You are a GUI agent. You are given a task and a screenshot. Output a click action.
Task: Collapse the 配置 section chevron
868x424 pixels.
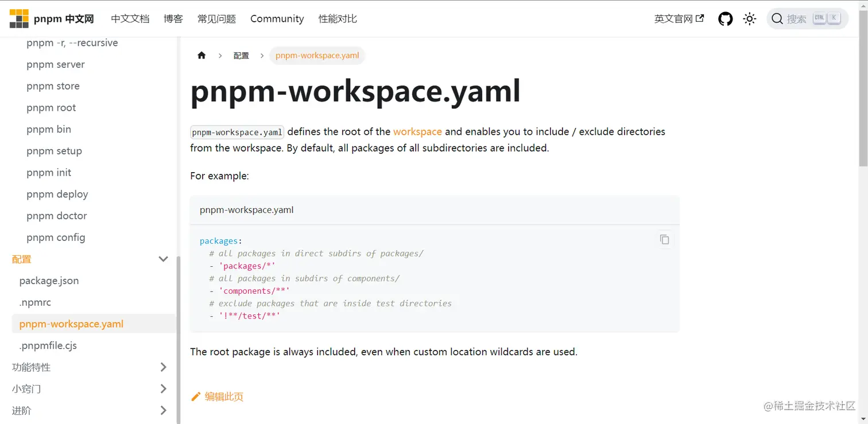coord(163,259)
